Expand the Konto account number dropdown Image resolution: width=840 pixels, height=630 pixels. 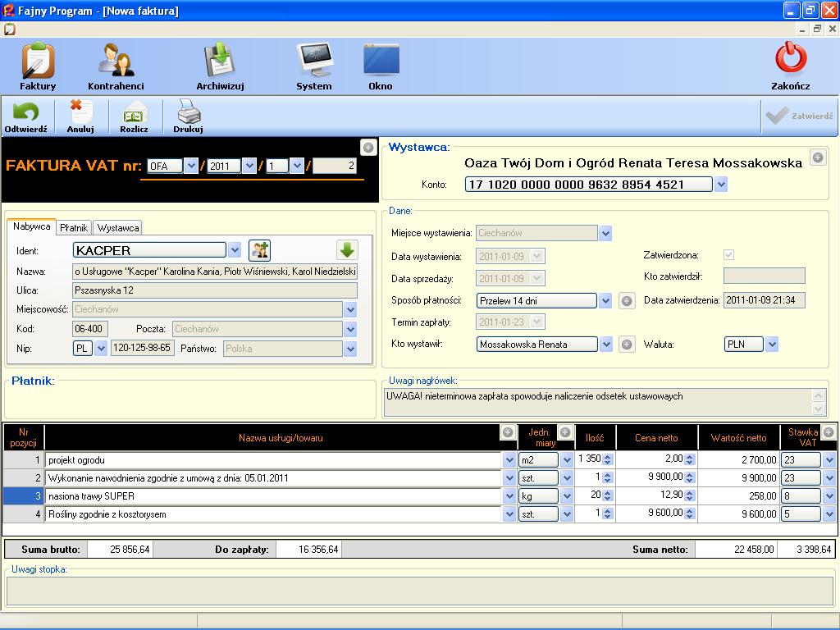click(721, 185)
